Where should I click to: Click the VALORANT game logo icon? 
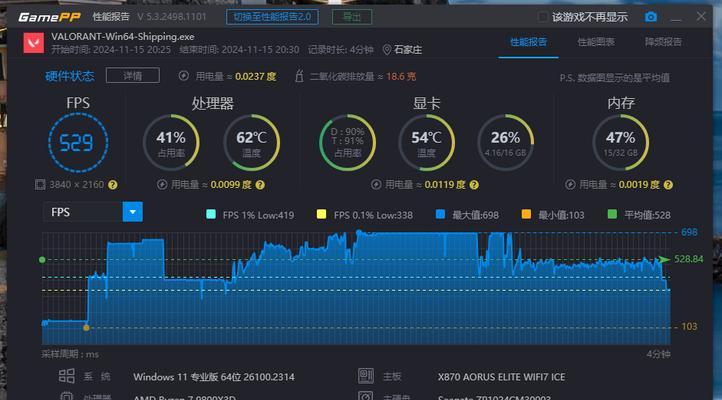[x=34, y=43]
